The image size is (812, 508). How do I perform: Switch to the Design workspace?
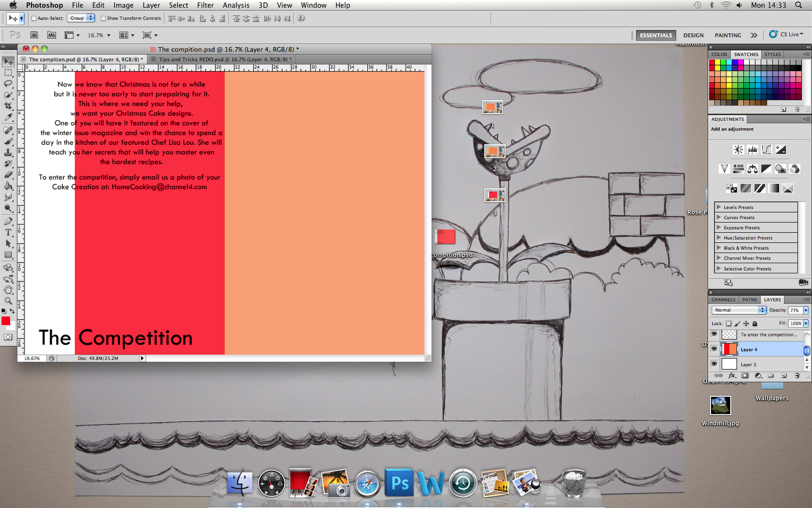[x=693, y=35]
